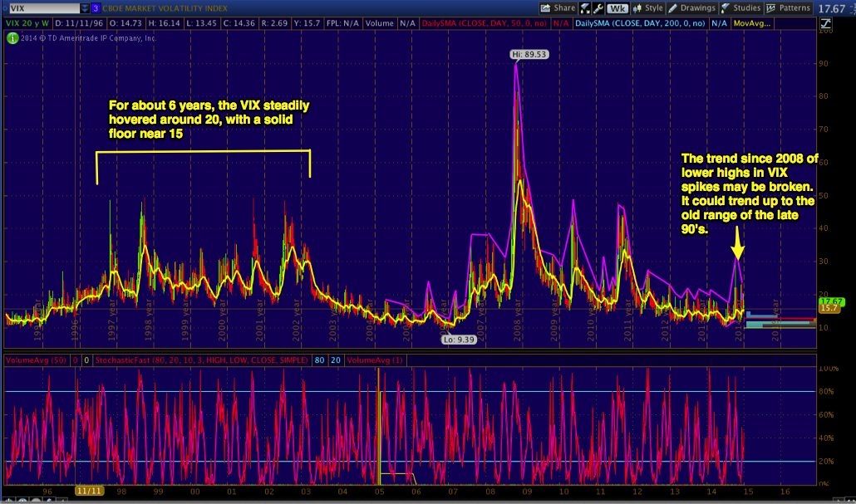Click the Hi: 89.53 price bubble
The image size is (856, 504).
[526, 54]
